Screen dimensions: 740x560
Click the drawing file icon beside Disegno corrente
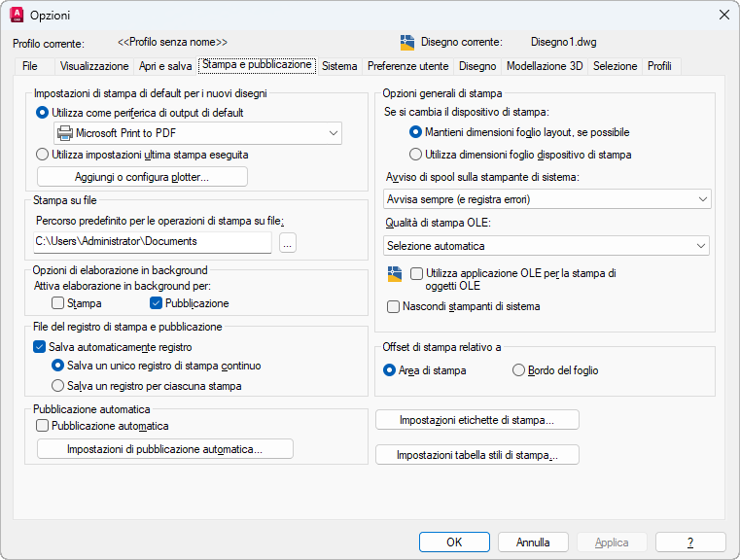407,42
